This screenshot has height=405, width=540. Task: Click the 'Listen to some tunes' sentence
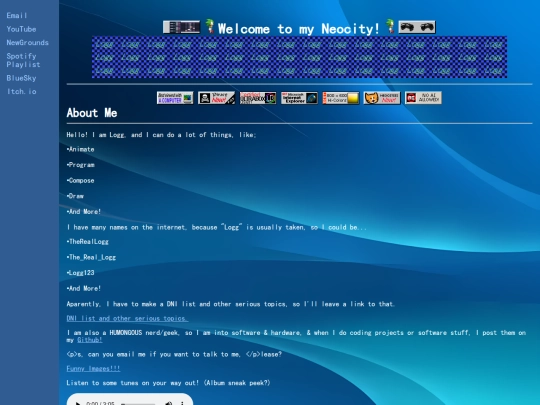(168, 383)
